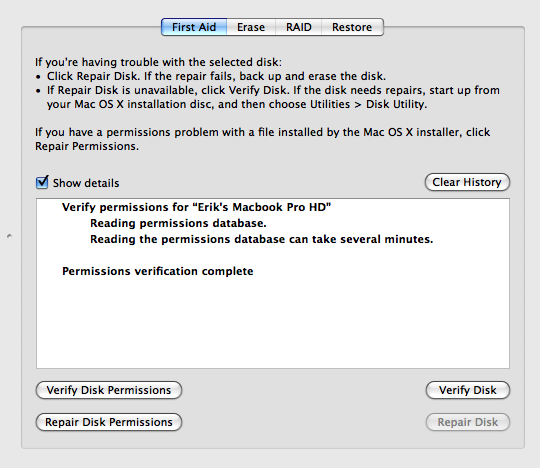Viewport: 540px width, 468px height.
Task: Uncheck the Show details checkbox
Action: pyautogui.click(x=42, y=182)
